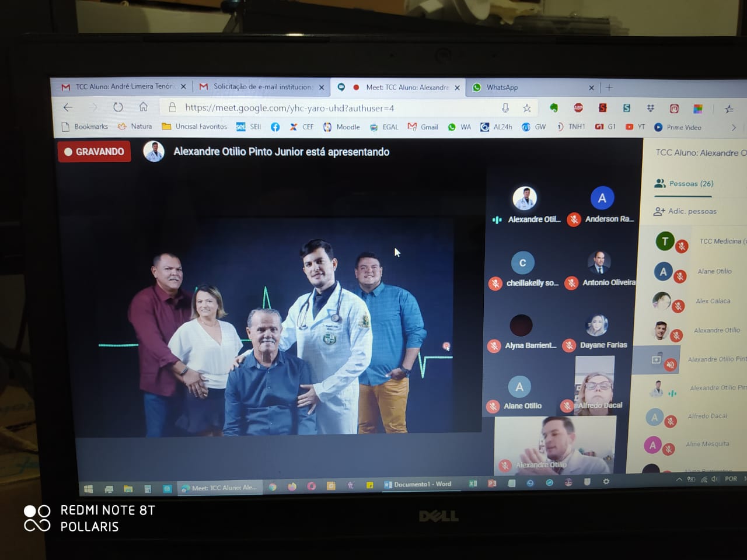
Task: Open the favorites list icon in toolbar
Action: point(729,109)
